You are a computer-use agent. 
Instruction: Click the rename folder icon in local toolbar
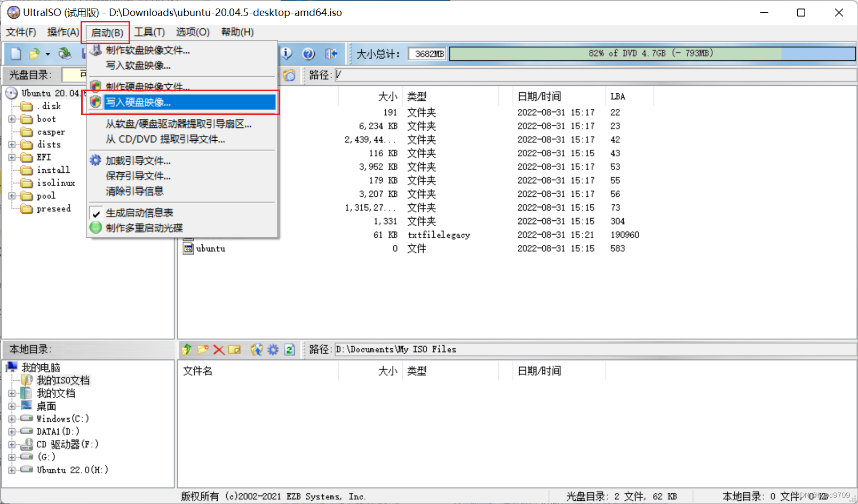235,349
